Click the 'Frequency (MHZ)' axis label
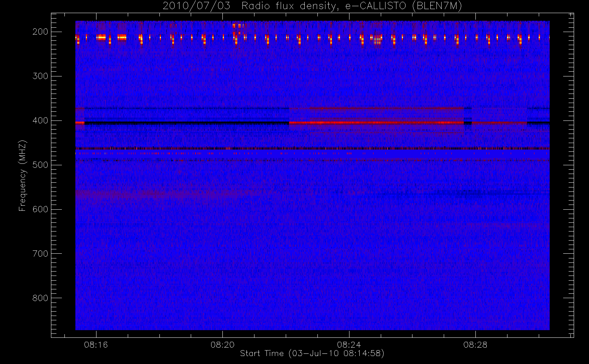 point(23,175)
